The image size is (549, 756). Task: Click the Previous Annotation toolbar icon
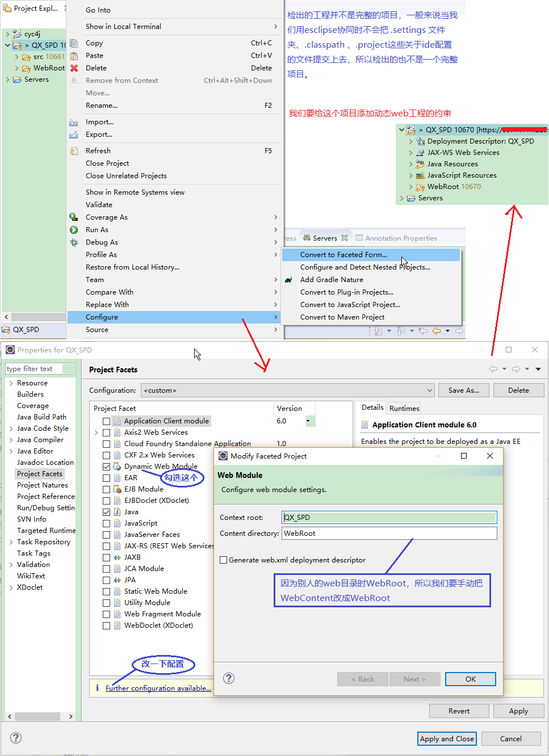400,331
